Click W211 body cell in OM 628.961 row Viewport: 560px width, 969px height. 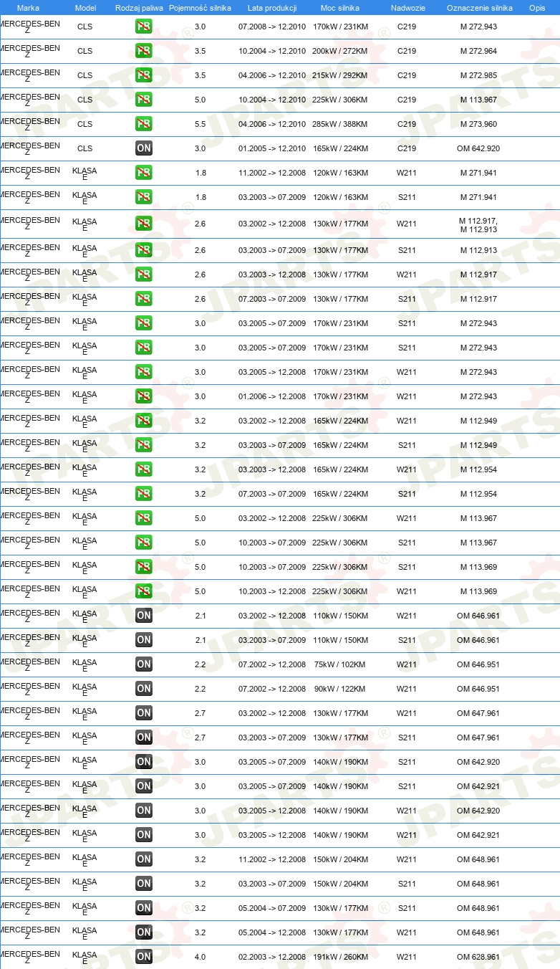tap(407, 957)
